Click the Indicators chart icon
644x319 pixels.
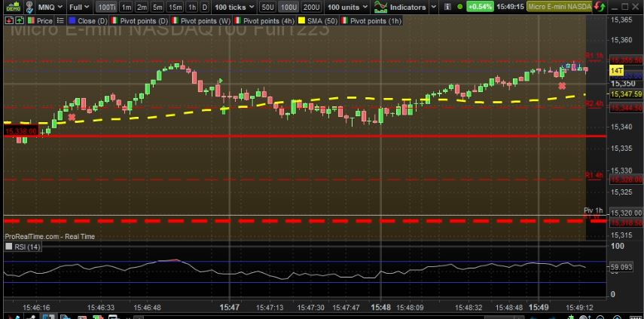(x=380, y=7)
